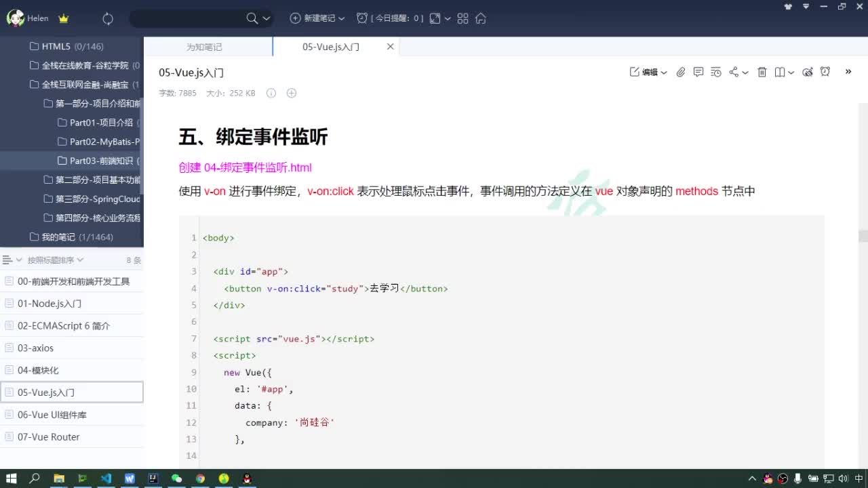Open note 03-axios
This screenshot has width=868, height=488.
pyautogui.click(x=72, y=348)
